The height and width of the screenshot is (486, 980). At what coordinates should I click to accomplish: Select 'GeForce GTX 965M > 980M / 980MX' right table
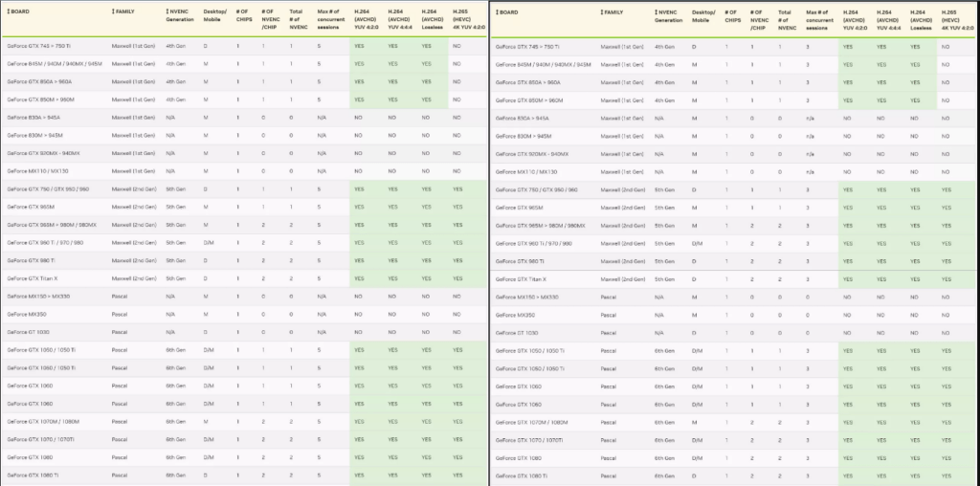pos(541,226)
